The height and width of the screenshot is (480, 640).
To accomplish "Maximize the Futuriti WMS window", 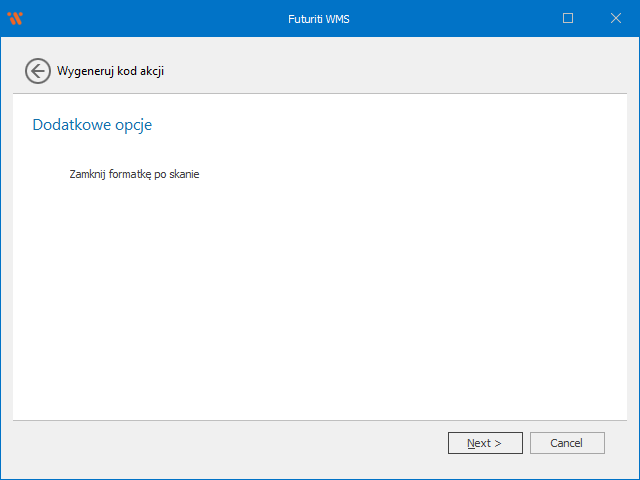I will tap(568, 18).
